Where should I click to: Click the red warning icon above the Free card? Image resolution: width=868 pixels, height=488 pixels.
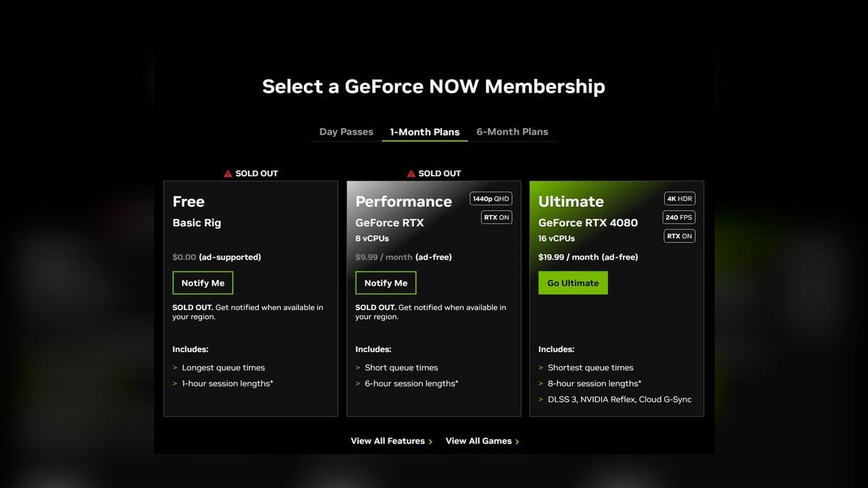point(228,174)
